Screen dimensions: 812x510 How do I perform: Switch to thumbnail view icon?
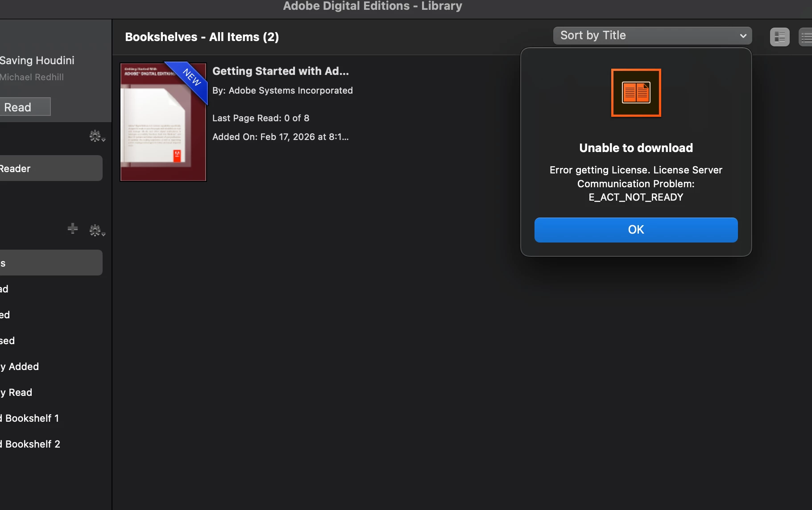tap(779, 37)
